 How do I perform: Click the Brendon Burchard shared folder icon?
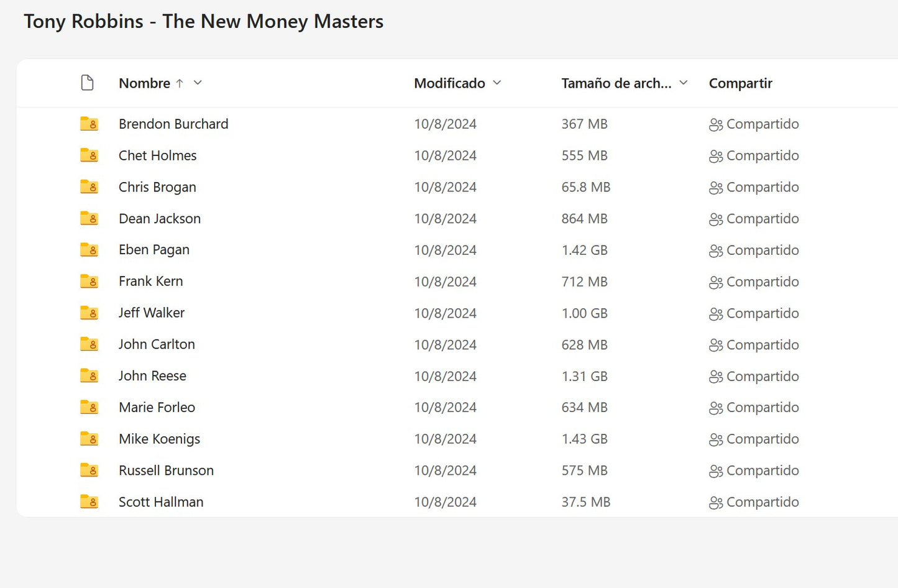(89, 124)
